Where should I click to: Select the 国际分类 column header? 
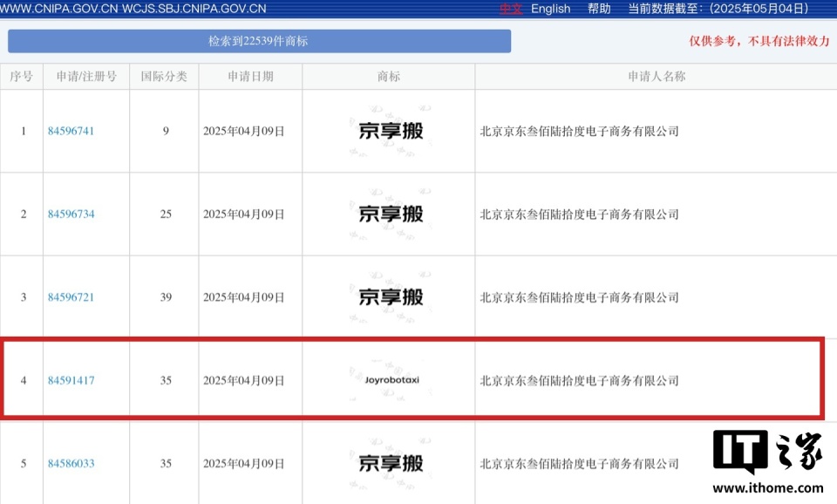pyautogui.click(x=164, y=77)
